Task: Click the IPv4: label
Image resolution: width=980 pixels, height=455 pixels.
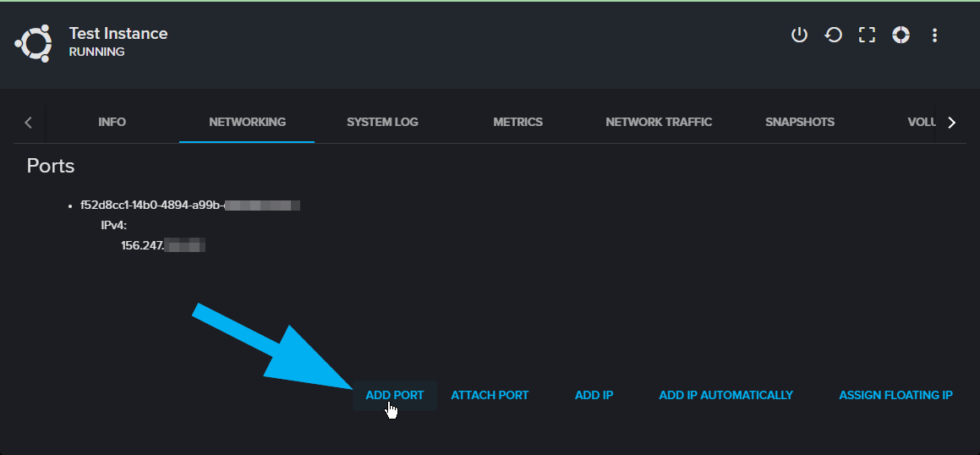Action: pyautogui.click(x=114, y=225)
